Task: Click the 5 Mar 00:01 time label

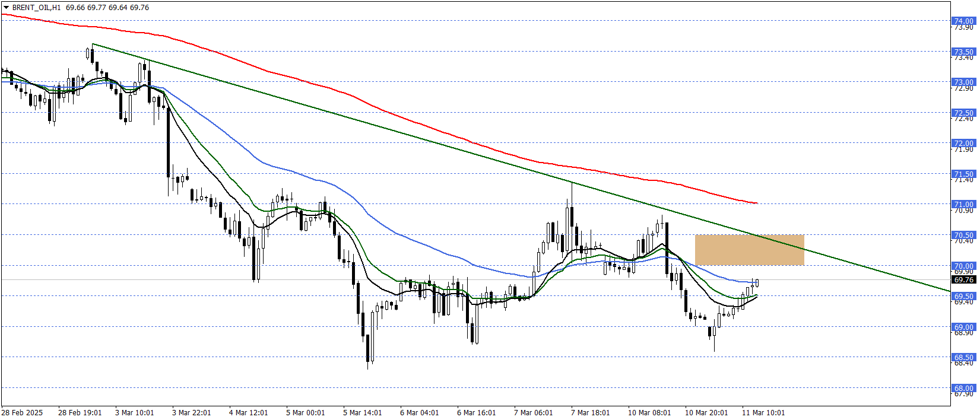Action: [x=306, y=412]
